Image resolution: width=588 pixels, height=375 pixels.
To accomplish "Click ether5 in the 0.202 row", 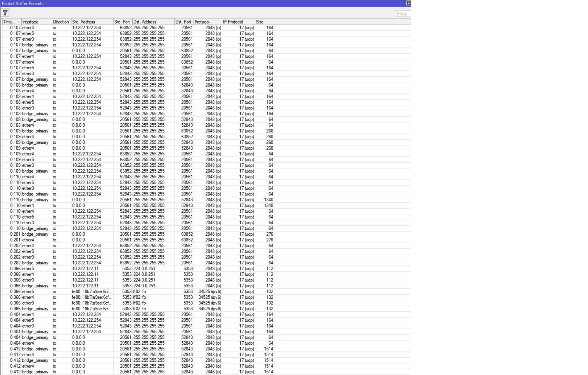I will tap(28, 251).
